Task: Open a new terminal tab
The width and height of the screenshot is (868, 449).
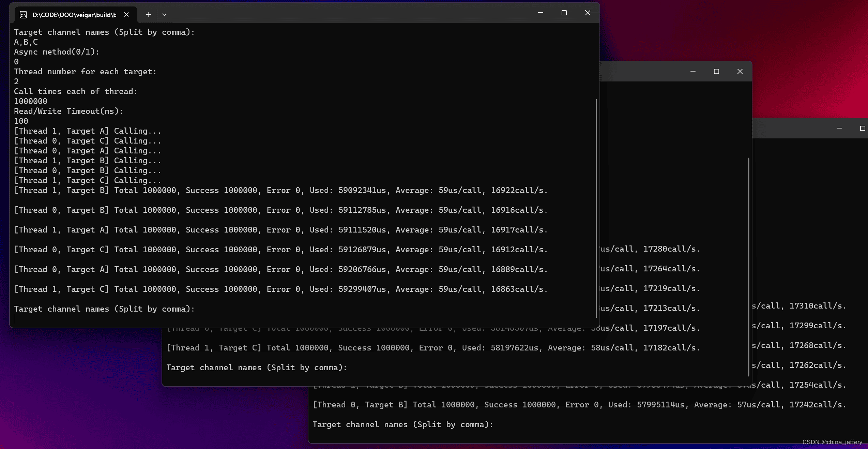Action: [x=149, y=15]
